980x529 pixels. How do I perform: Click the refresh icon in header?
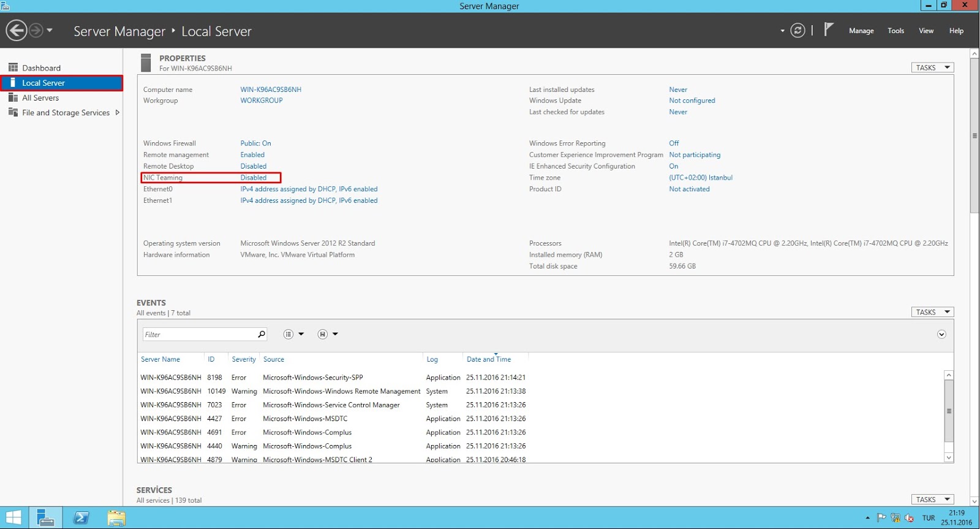coord(797,30)
